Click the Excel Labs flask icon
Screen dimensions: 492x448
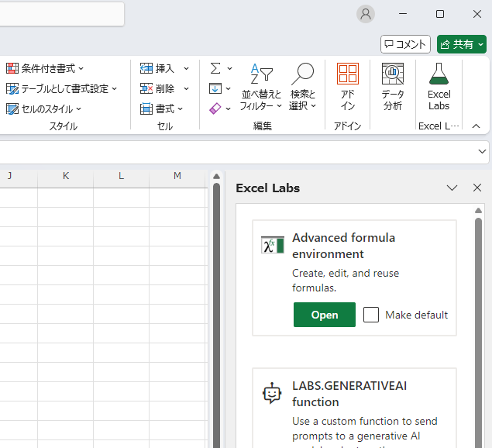pyautogui.click(x=439, y=75)
